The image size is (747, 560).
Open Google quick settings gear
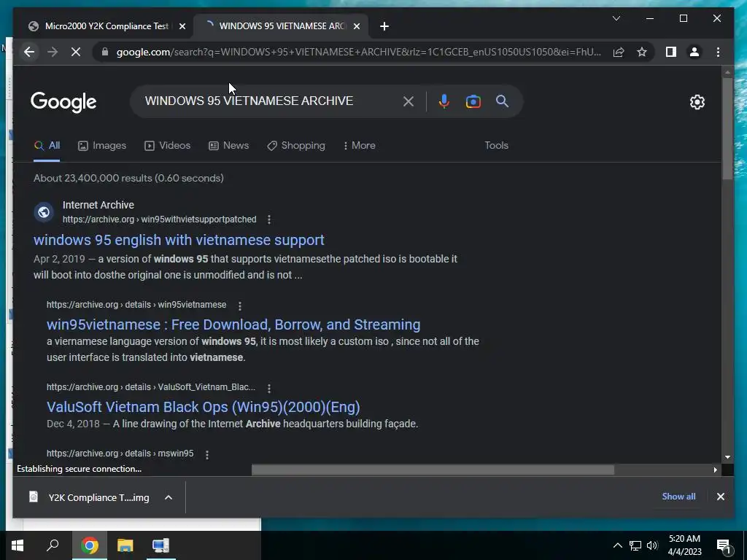click(697, 101)
